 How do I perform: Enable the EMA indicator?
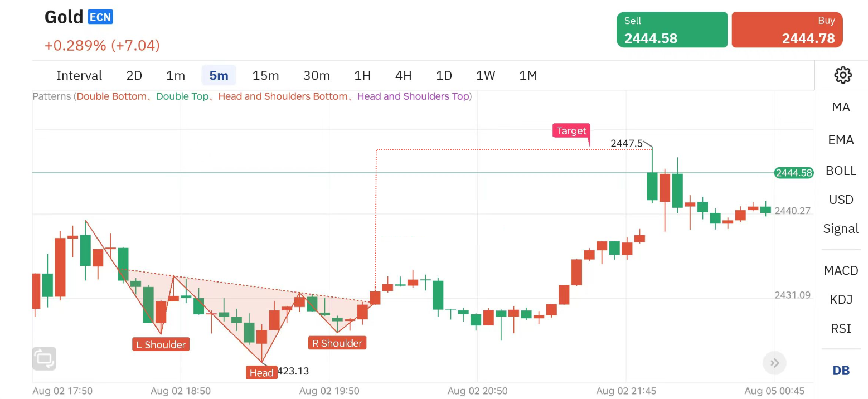pyautogui.click(x=840, y=140)
